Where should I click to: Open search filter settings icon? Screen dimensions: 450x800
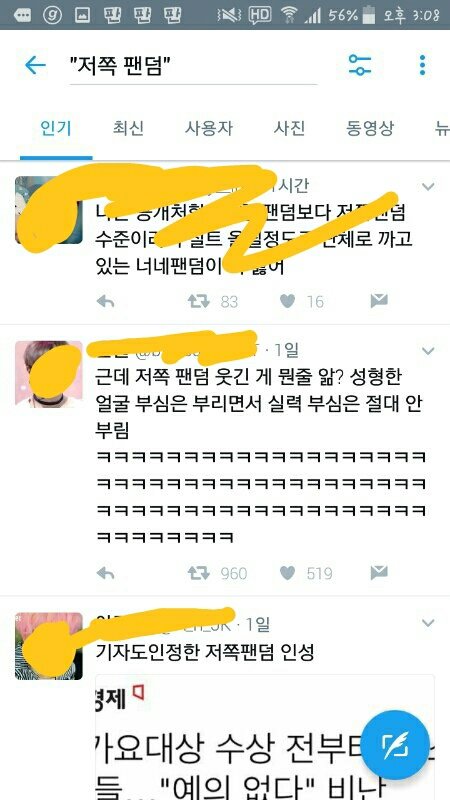[x=360, y=65]
